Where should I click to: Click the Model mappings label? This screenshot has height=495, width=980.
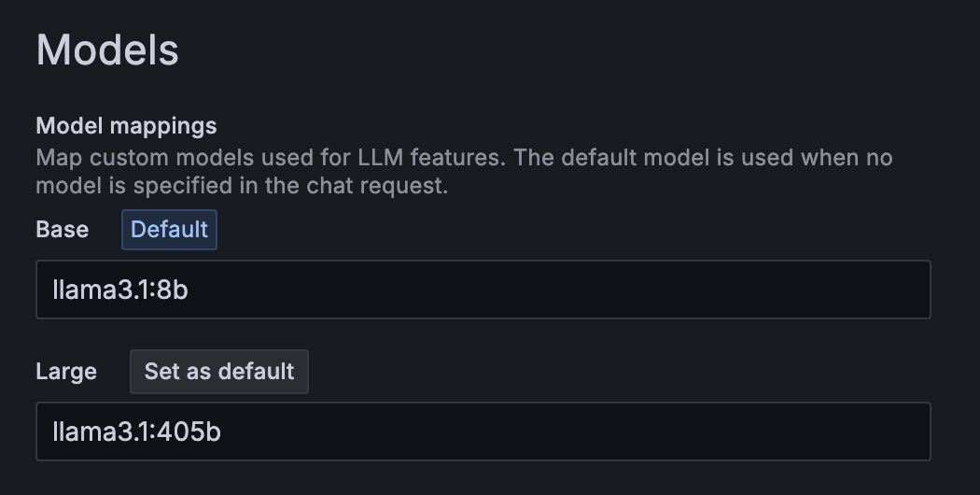[126, 125]
